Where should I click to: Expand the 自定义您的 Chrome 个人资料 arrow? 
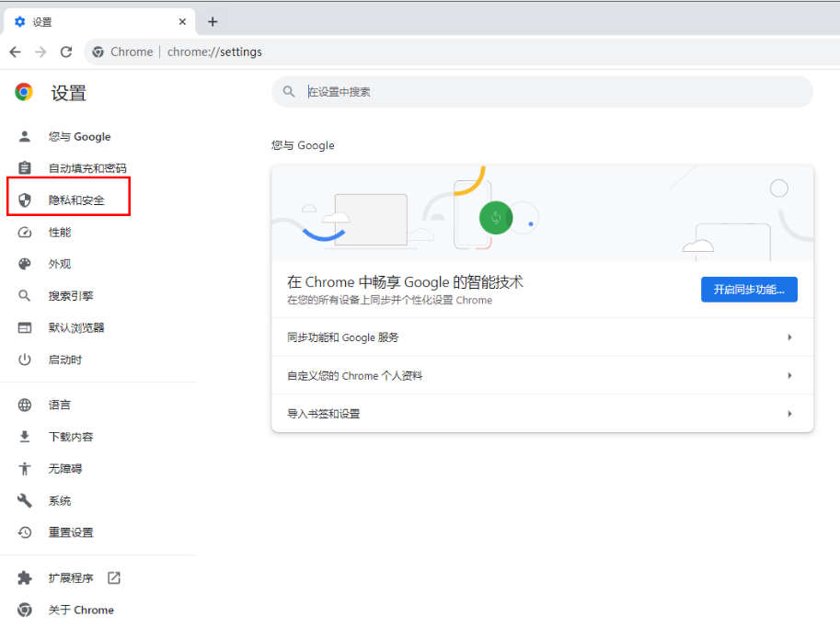(789, 375)
